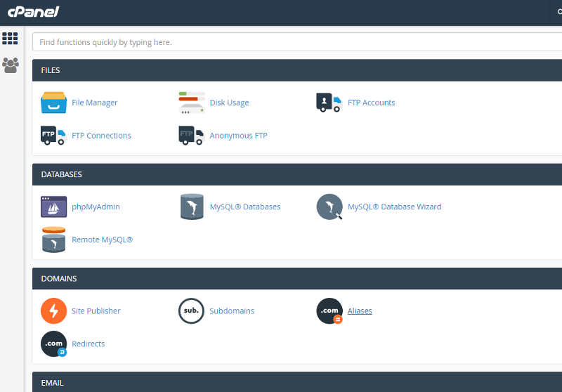Open the Subdomains link

click(232, 311)
